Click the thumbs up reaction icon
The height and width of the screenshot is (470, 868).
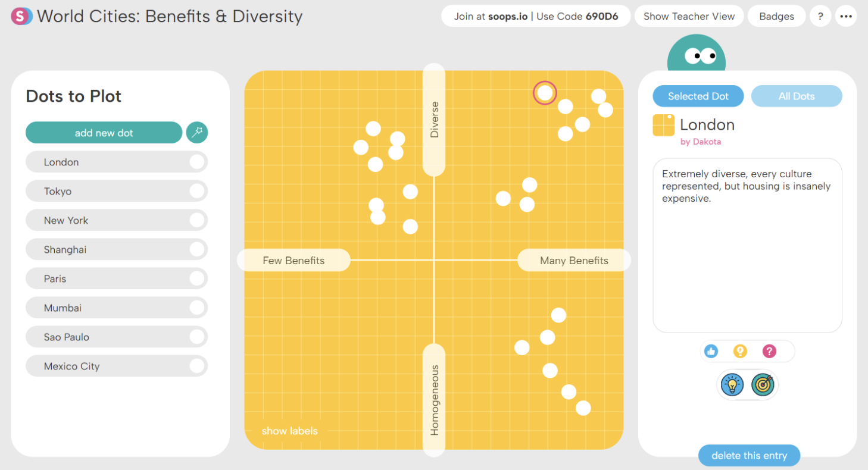tap(711, 351)
